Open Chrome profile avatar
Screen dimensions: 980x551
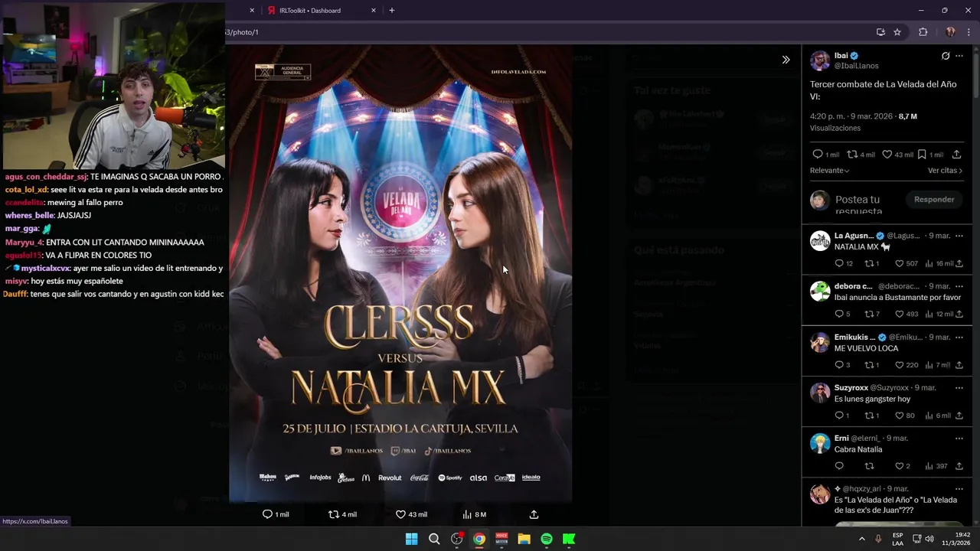coord(950,32)
